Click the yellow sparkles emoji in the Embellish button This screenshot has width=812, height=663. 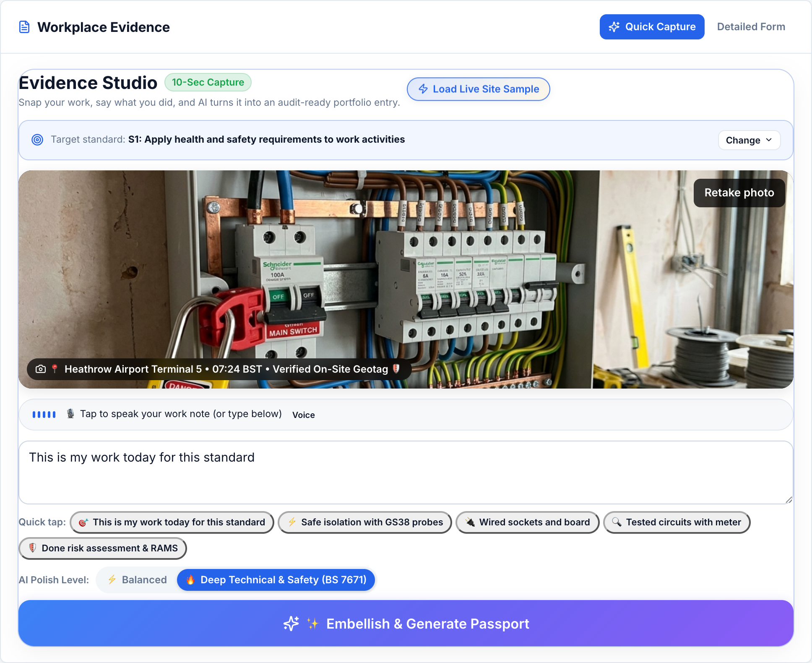pos(313,624)
